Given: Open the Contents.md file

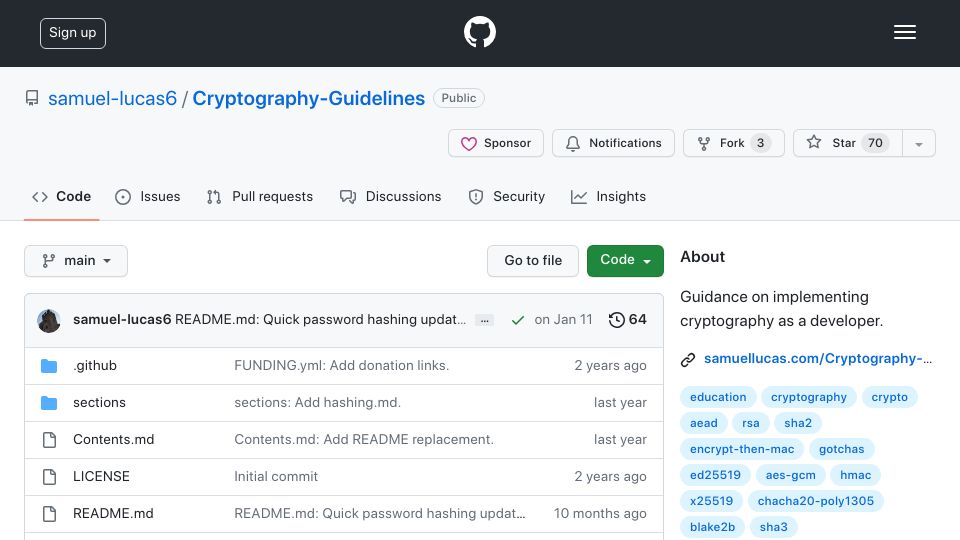Looking at the screenshot, I should (113, 439).
